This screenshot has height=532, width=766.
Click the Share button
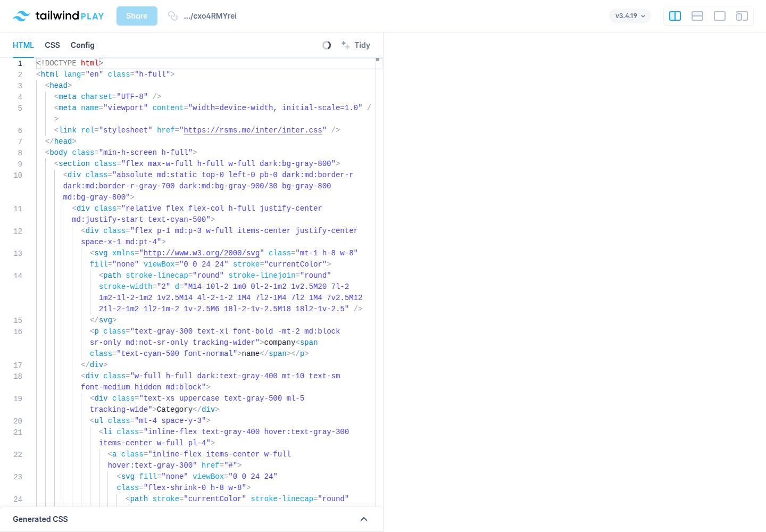point(137,16)
